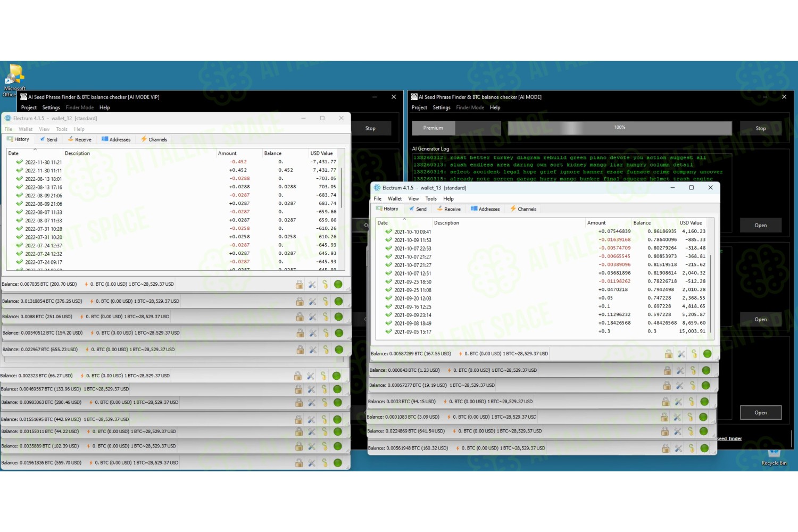Click green network circle in 0.022967 BTC bar
Screen dimensions: 798x532
point(339,350)
